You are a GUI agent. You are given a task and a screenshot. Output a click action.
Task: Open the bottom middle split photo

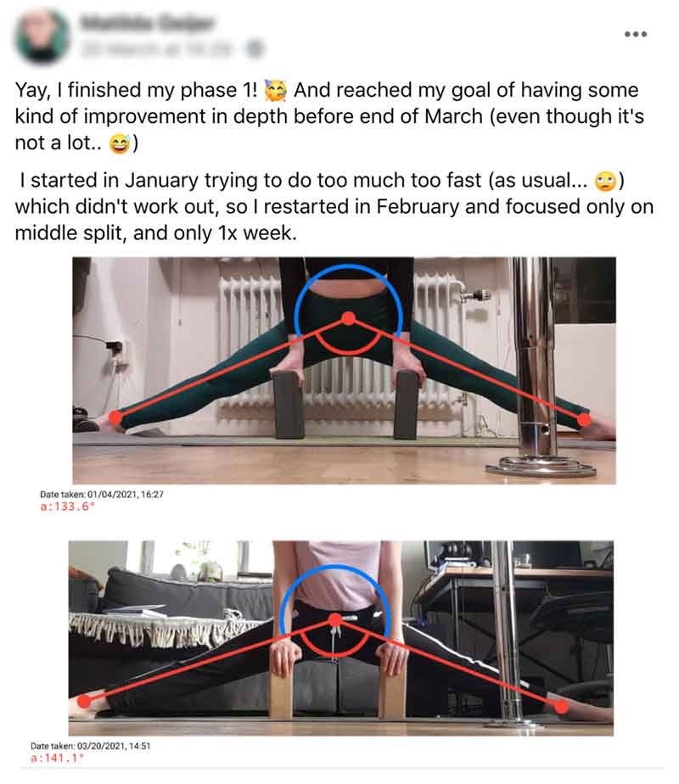(x=341, y=638)
